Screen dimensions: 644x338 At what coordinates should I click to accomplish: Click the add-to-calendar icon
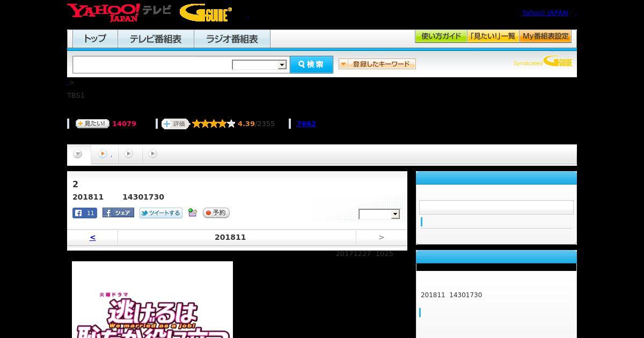point(193,213)
